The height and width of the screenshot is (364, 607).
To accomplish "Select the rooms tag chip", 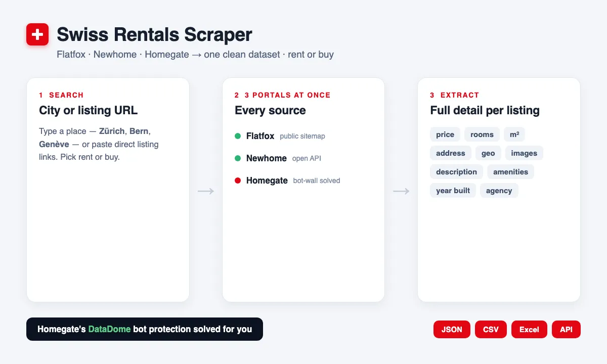I will [x=482, y=134].
